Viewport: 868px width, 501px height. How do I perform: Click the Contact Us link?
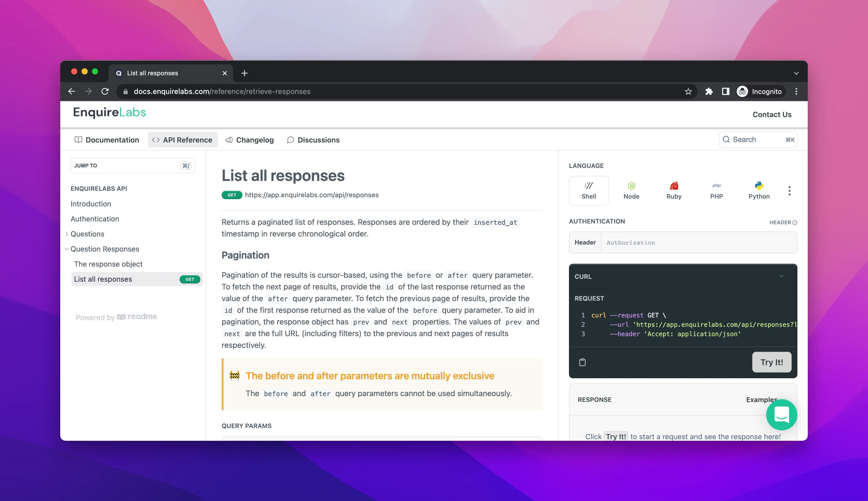[x=772, y=114]
